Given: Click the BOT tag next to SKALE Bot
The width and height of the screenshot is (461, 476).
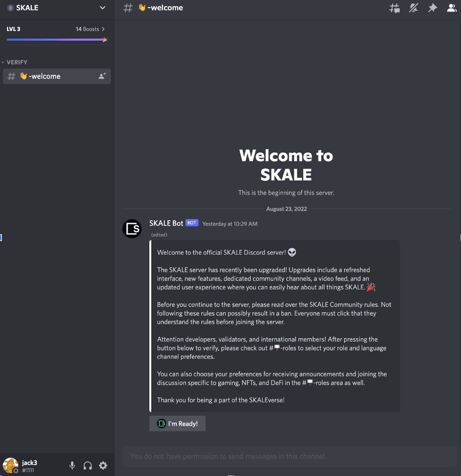Looking at the screenshot, I should tap(192, 223).
